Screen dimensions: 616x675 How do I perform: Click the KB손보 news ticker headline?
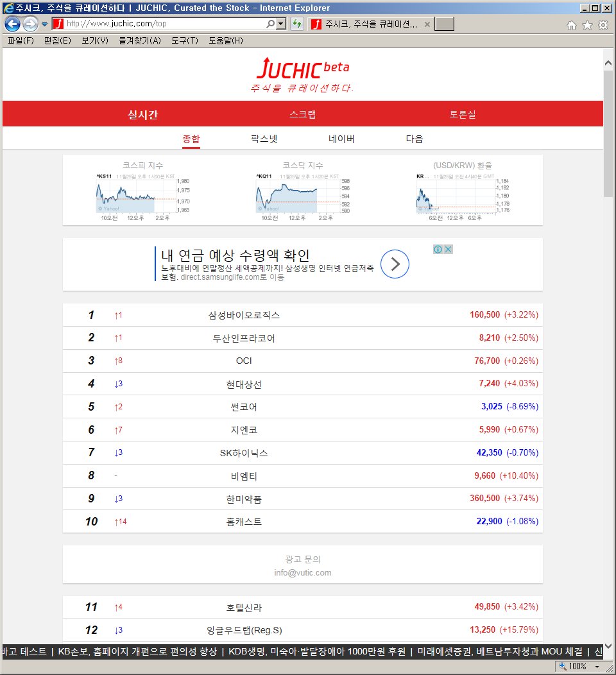137,651
